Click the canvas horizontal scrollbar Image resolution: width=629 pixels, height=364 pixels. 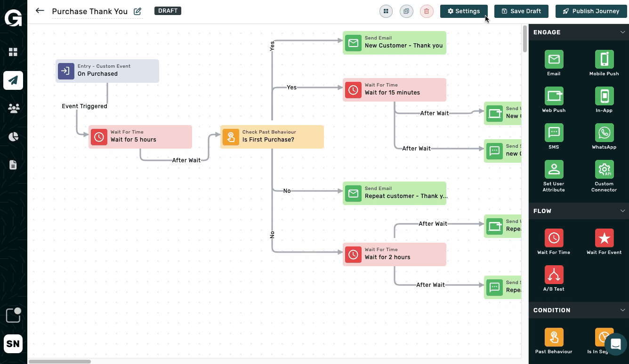click(x=60, y=361)
